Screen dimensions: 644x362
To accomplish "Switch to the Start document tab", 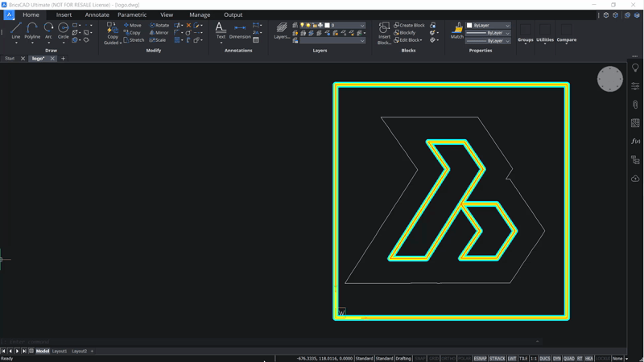I will [x=10, y=58].
